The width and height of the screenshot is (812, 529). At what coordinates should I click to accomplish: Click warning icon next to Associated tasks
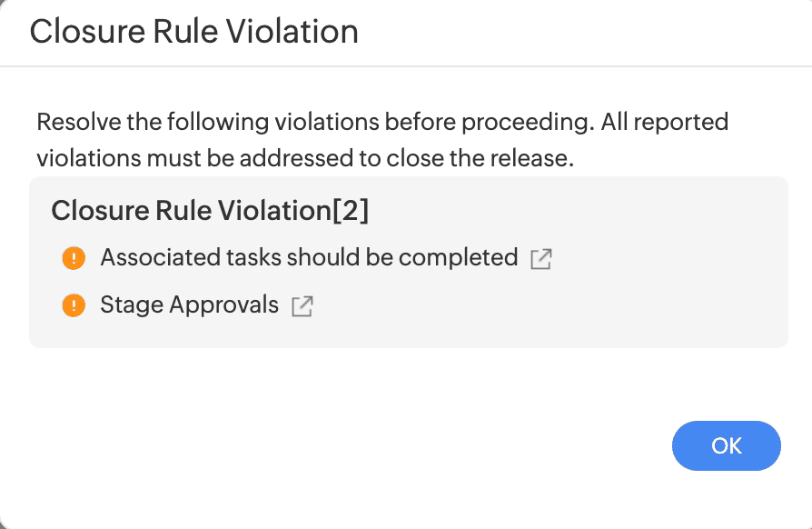(x=74, y=258)
